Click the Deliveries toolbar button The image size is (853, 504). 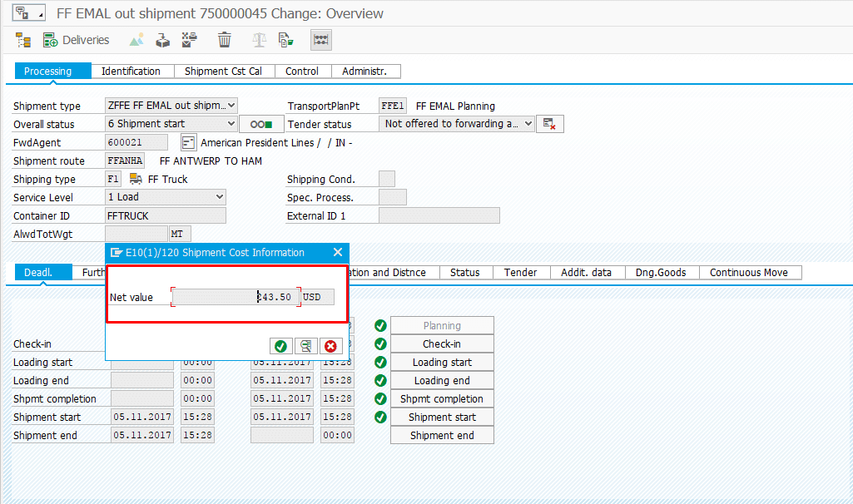click(x=77, y=40)
